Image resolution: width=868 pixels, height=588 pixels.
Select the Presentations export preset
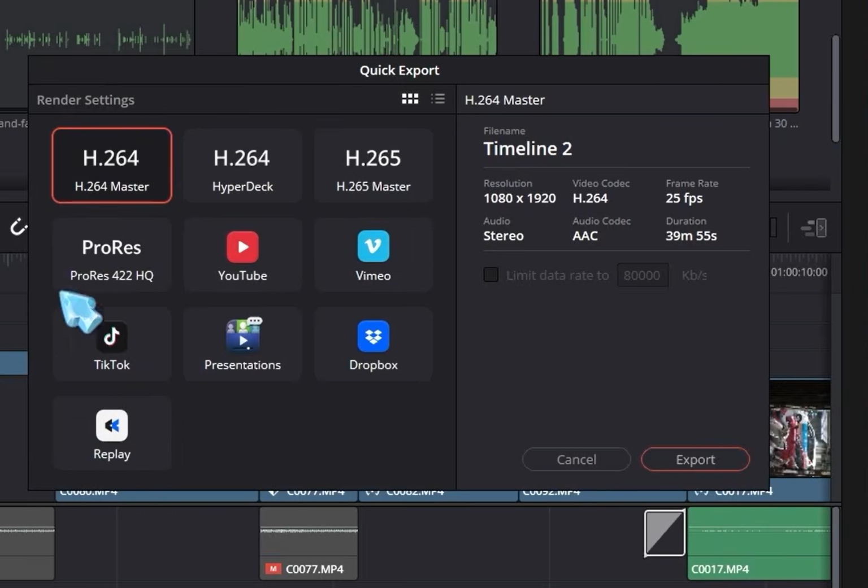[242, 344]
